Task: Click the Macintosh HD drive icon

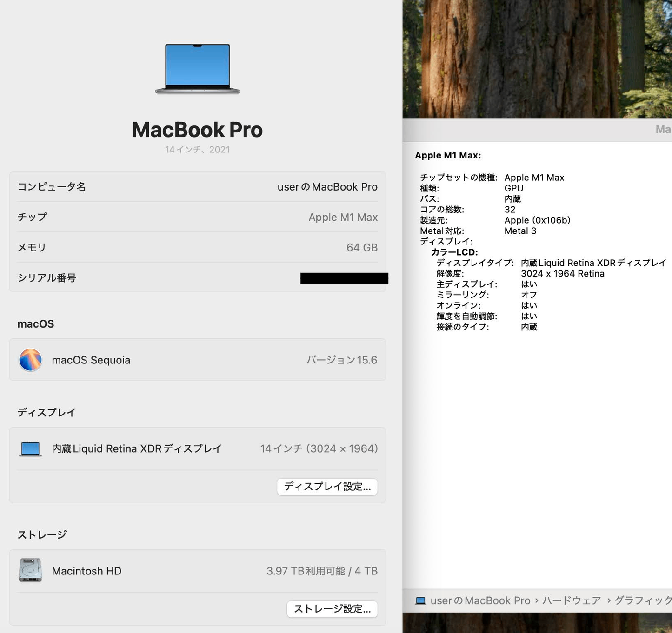Action: pos(30,571)
